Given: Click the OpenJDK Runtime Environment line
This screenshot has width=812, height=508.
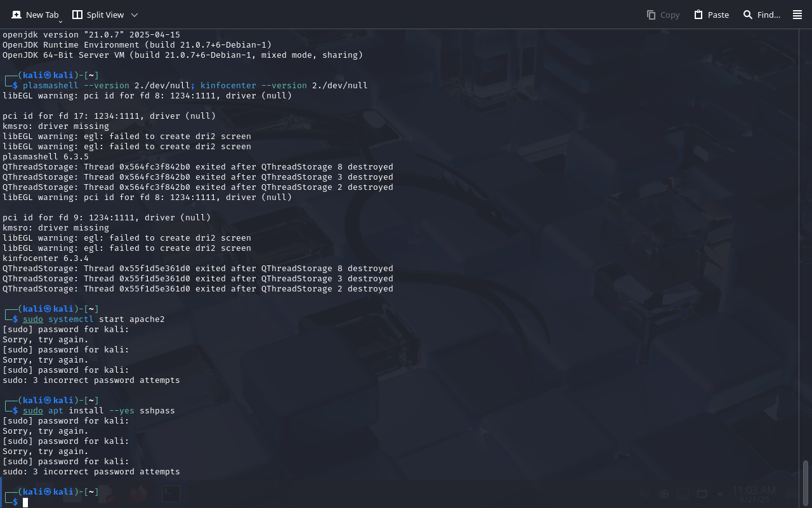Looking at the screenshot, I should tap(137, 45).
